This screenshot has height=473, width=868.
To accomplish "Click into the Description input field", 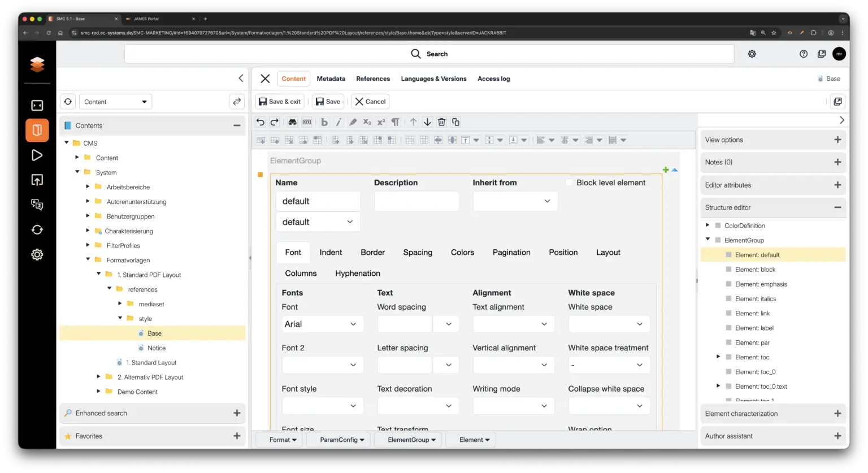I will point(416,201).
